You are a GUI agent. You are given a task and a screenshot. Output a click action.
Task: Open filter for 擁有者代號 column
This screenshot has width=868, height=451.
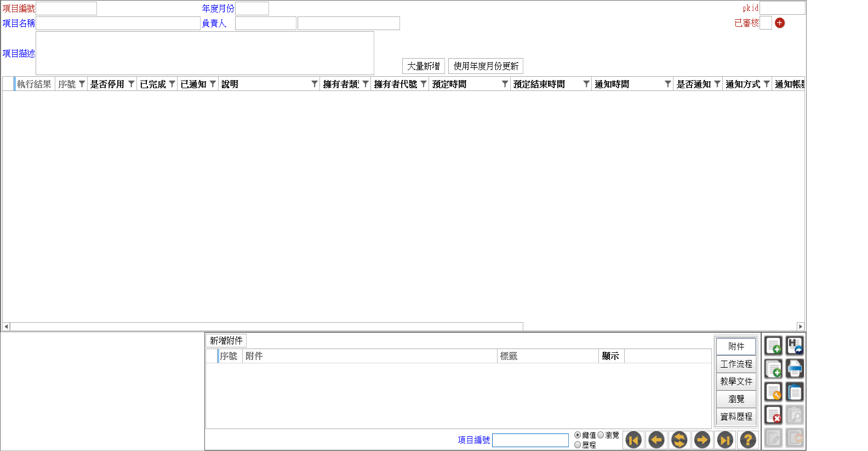424,84
